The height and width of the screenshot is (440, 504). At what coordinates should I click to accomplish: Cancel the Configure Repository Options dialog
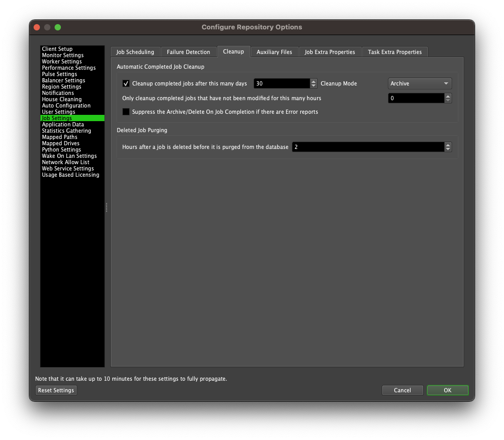click(x=402, y=390)
